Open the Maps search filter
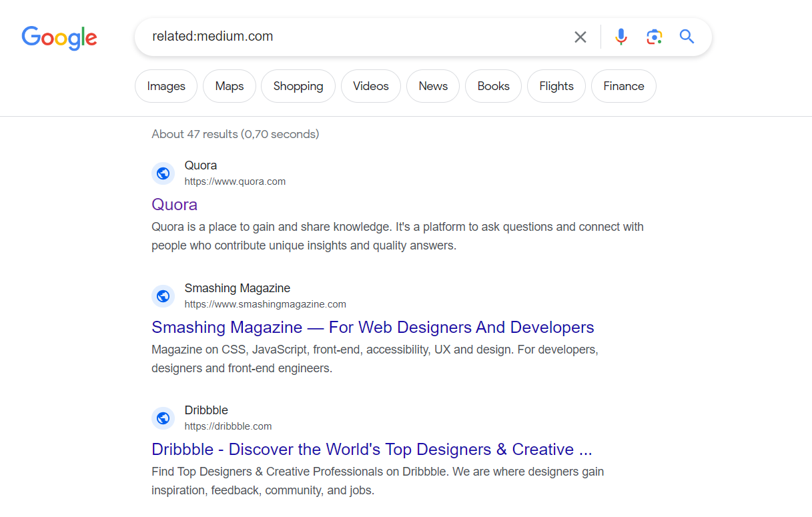Image resolution: width=812 pixels, height=517 pixels. [229, 86]
